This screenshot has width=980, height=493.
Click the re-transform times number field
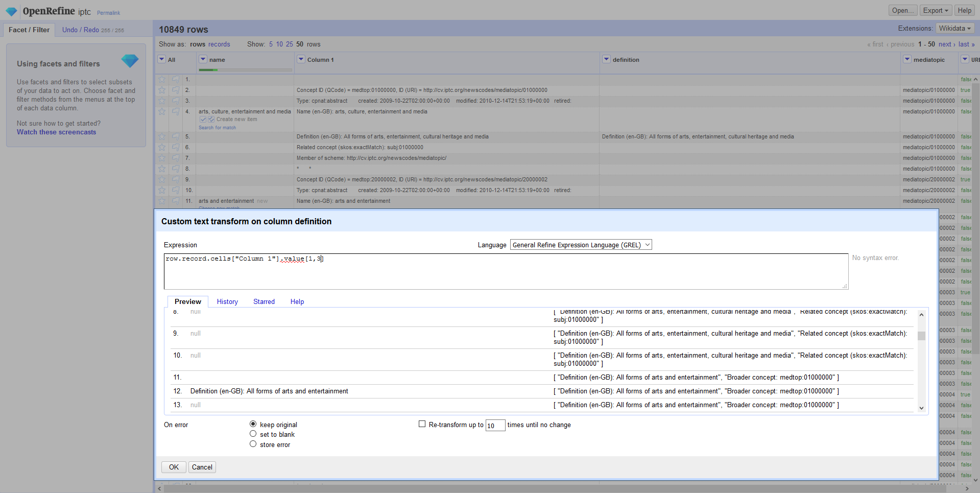click(495, 425)
